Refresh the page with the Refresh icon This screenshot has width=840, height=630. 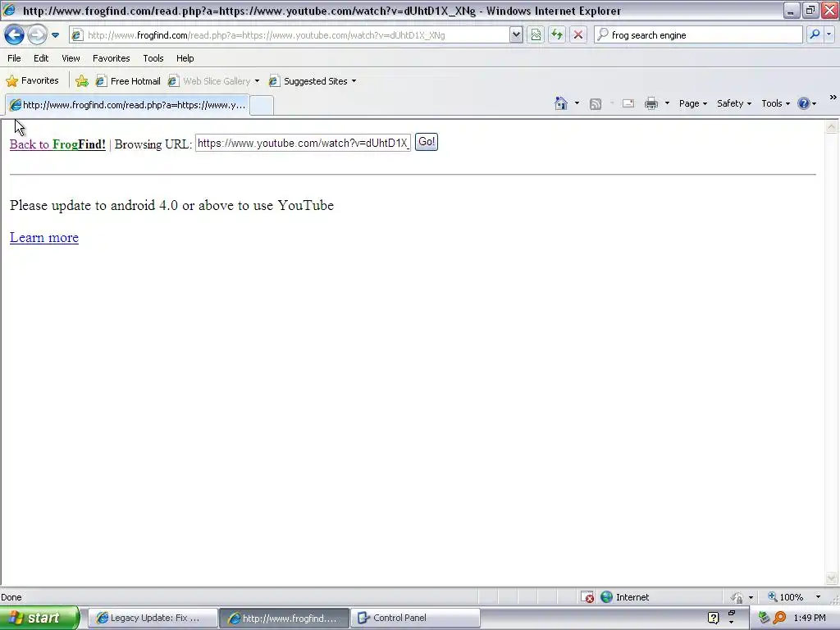(x=557, y=35)
